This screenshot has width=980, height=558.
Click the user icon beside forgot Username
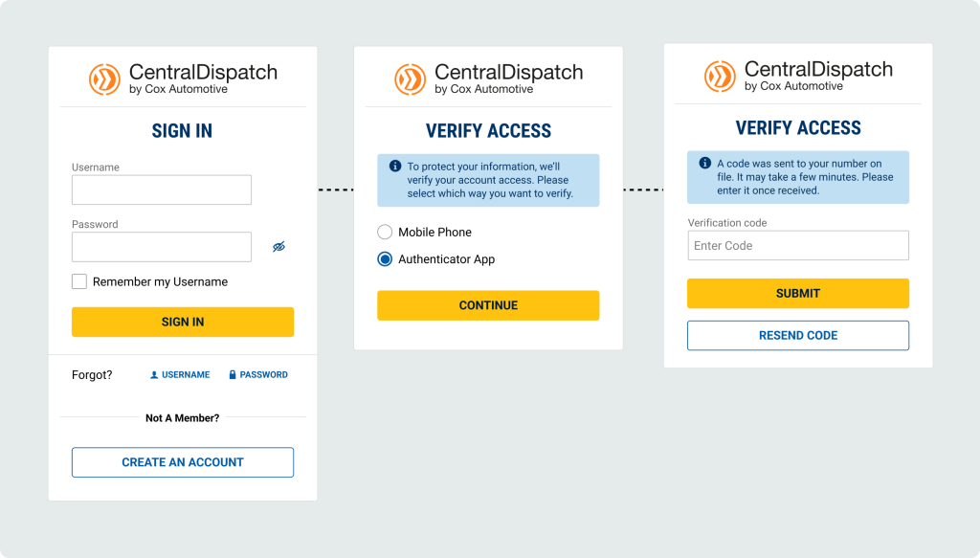click(154, 375)
